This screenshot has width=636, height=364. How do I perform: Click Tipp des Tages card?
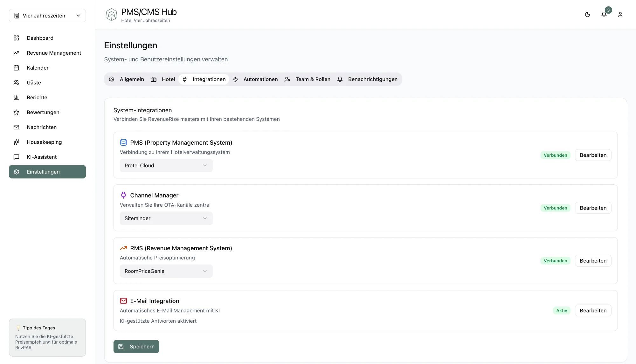47,338
